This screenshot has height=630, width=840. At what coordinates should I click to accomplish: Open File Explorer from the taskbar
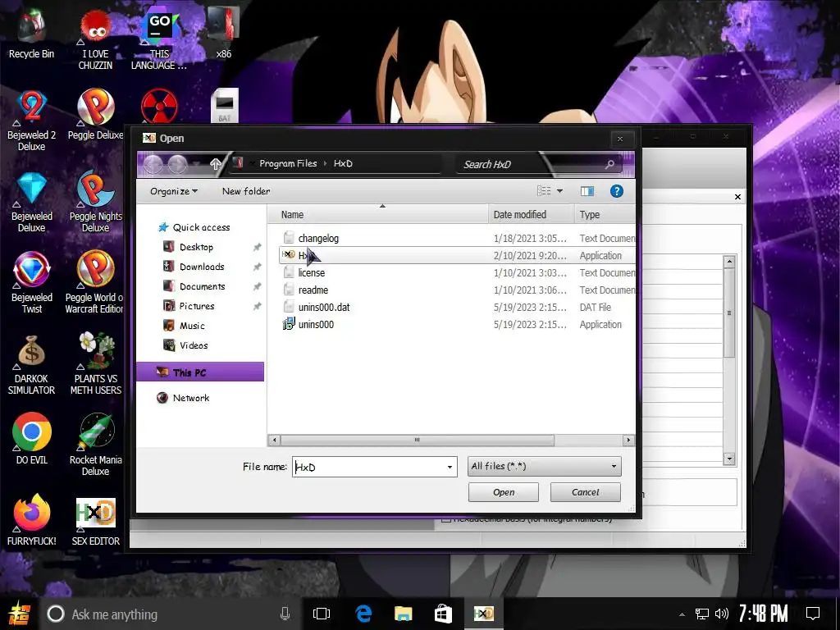click(403, 614)
